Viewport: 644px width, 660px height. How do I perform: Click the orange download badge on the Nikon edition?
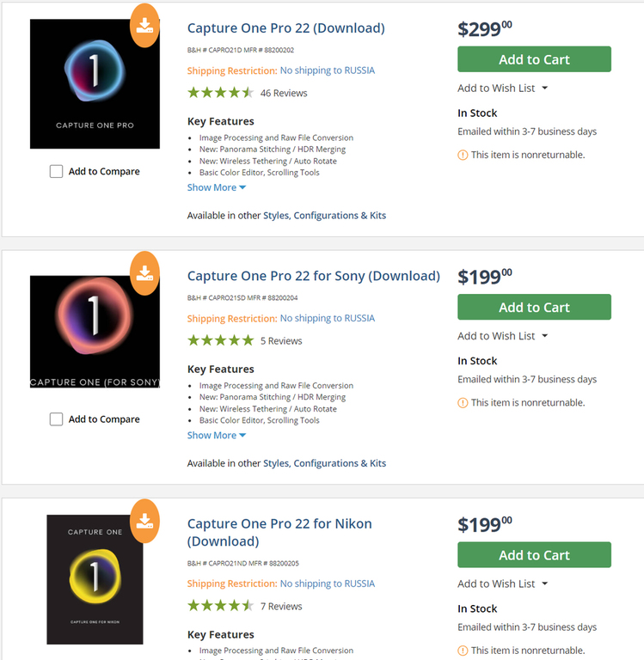pos(144,521)
